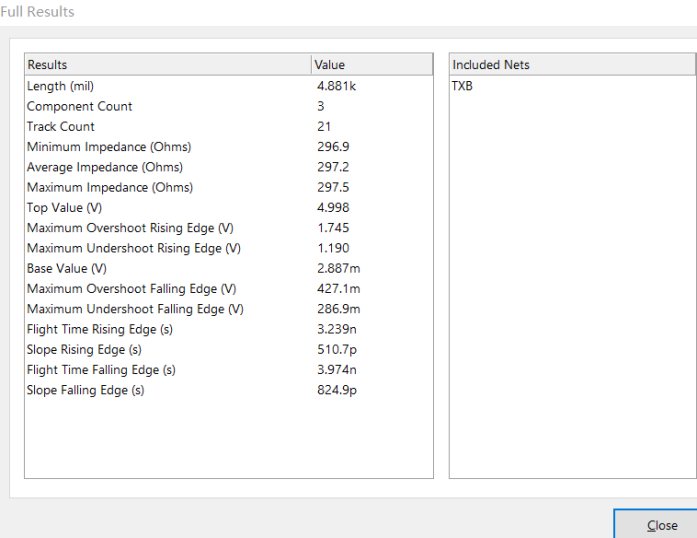Click the track count value 21
Screen dimensions: 697x538
324,126
